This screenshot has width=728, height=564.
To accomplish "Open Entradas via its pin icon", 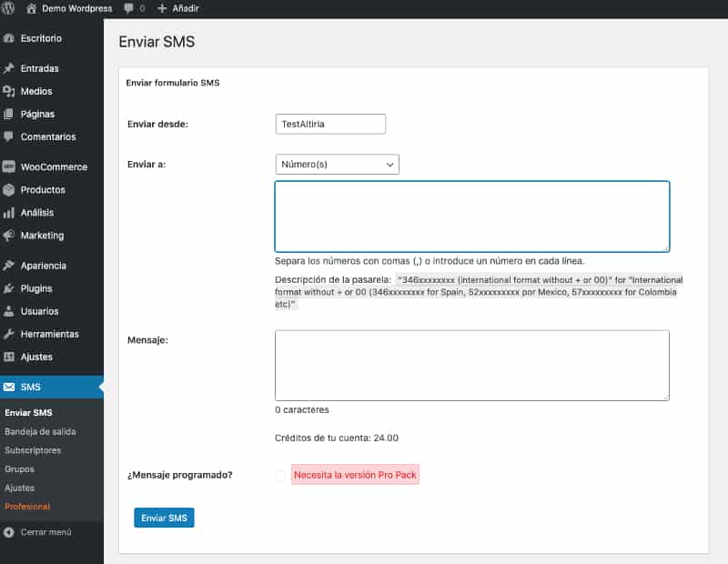I will pyautogui.click(x=9, y=68).
